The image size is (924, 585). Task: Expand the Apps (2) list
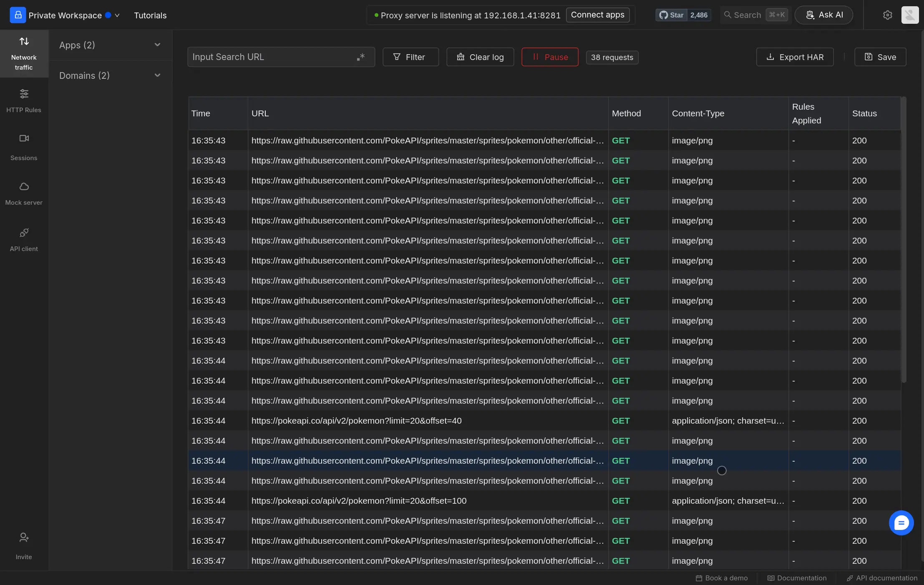click(x=110, y=45)
